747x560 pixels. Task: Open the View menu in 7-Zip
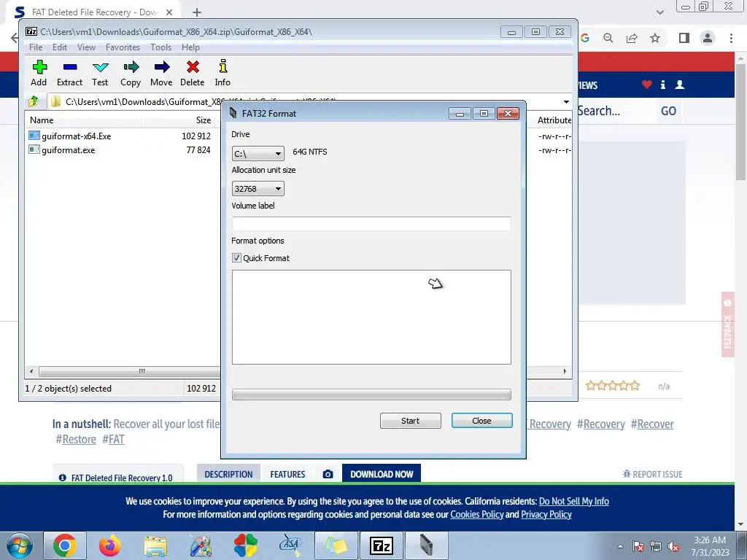[x=86, y=47]
